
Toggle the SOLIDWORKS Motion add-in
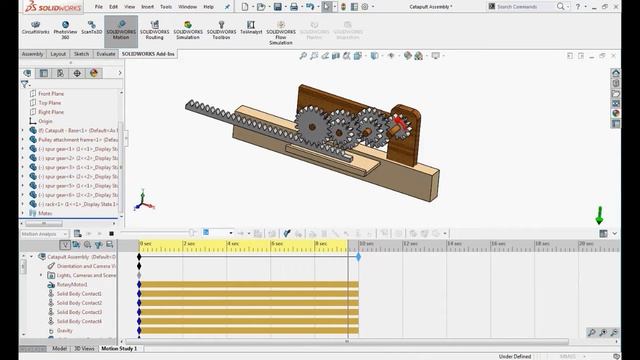coord(121,30)
